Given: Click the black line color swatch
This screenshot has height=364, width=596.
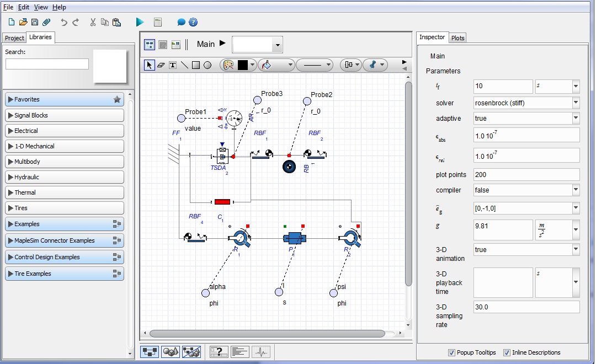Looking at the screenshot, I should [x=243, y=65].
